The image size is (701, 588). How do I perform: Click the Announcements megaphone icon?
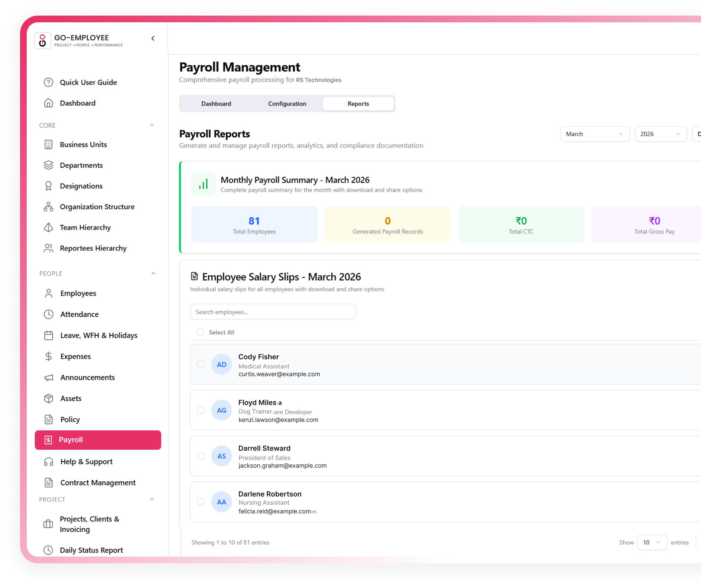tap(49, 377)
